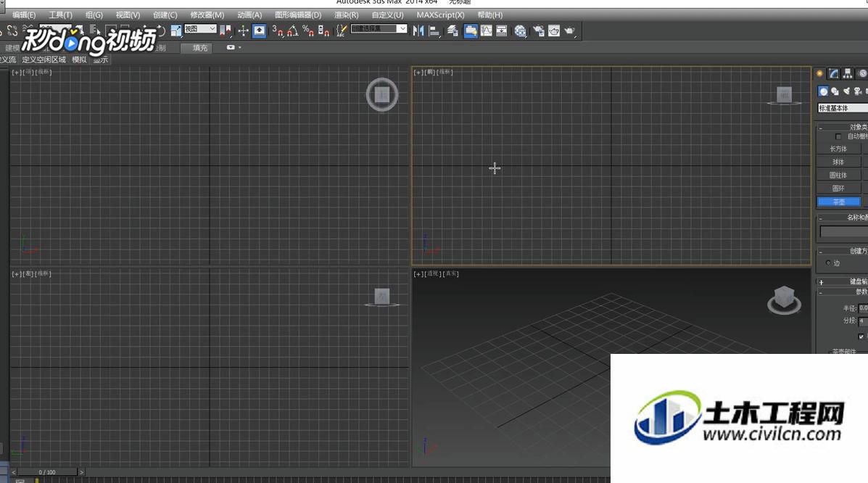The width and height of the screenshot is (868, 483).
Task: Click the object name input field
Action: tap(843, 231)
